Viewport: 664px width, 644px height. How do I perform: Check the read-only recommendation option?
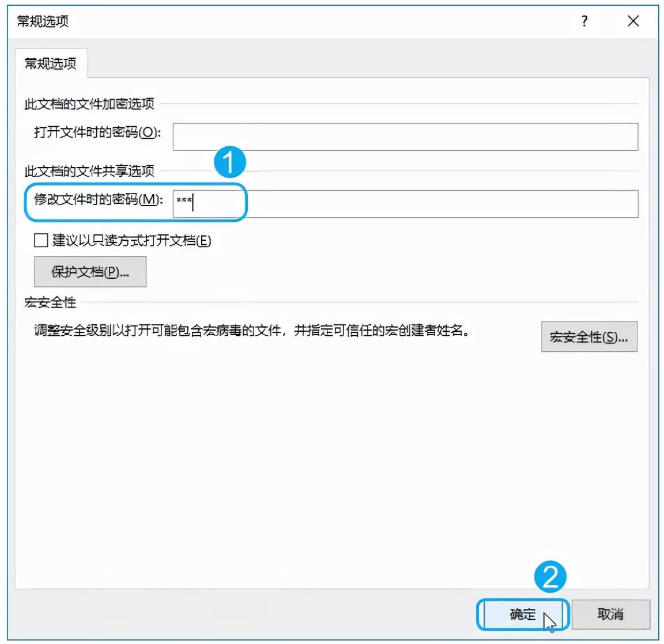40,240
